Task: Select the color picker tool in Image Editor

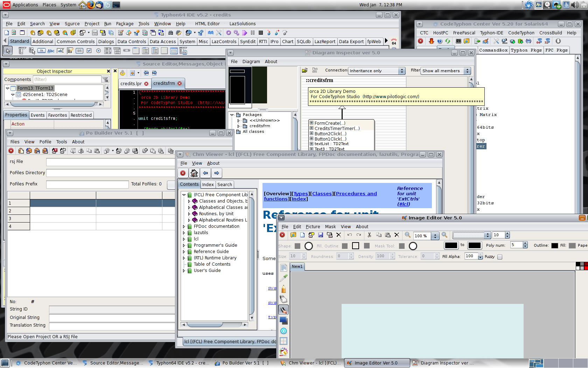Action: 283,278
